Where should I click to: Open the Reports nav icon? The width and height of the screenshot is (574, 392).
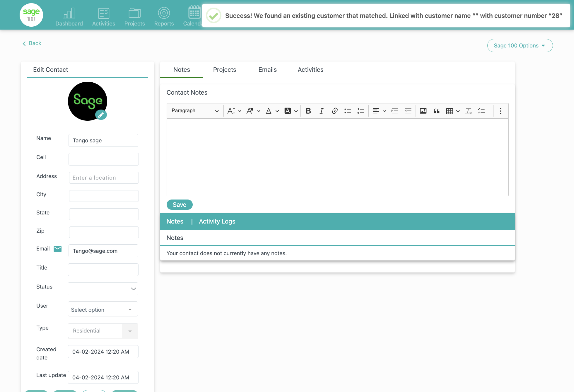click(x=164, y=17)
